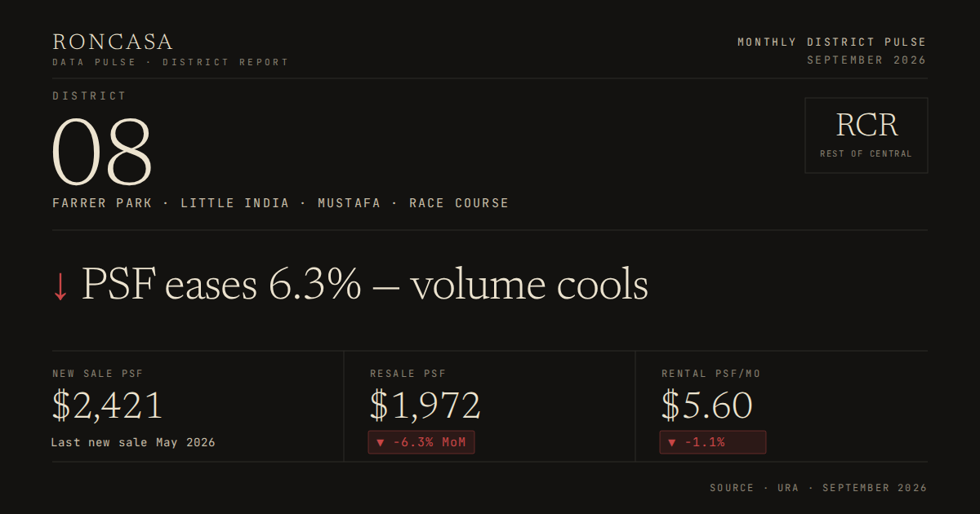Click the large district number 08

coord(103,152)
